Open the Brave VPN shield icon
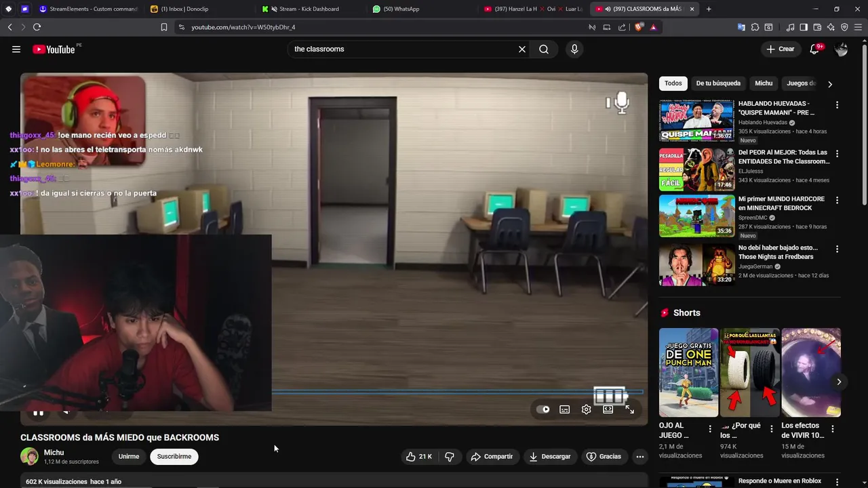Screen dimensions: 868x488 click(x=844, y=27)
